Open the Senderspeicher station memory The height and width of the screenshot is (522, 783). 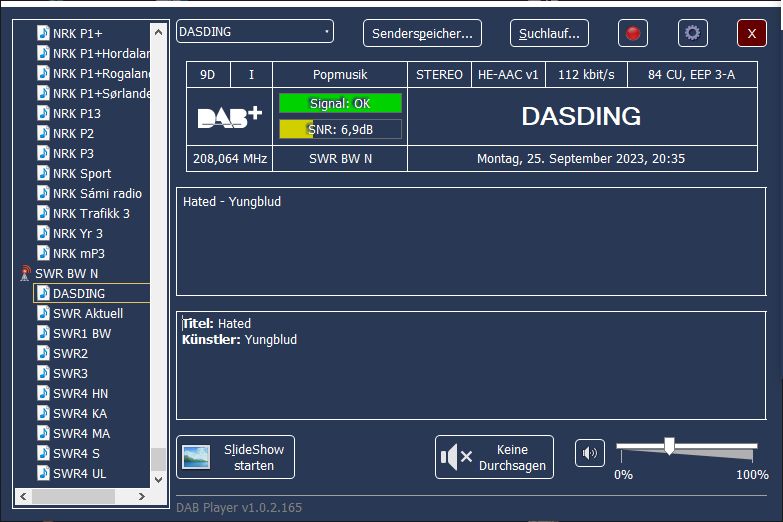tap(422, 33)
